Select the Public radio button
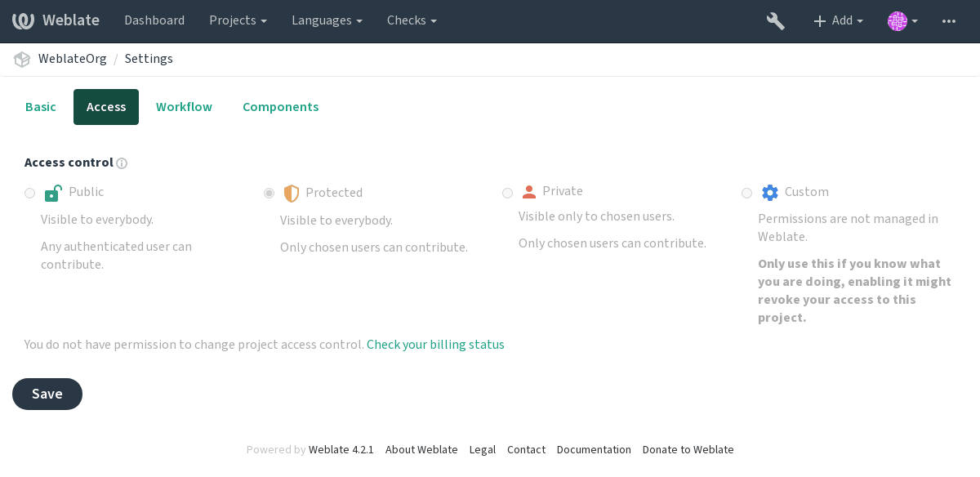 pyautogui.click(x=30, y=194)
